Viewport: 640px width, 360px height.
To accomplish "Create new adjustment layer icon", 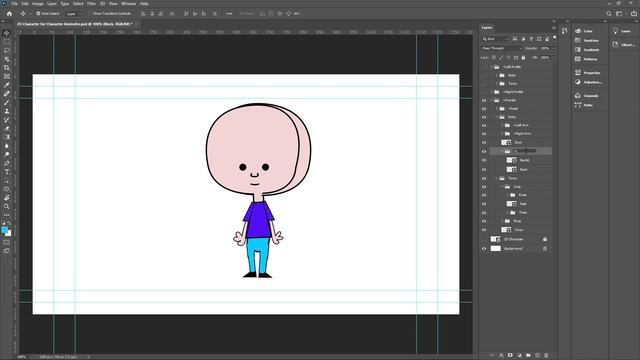I will click(x=519, y=356).
